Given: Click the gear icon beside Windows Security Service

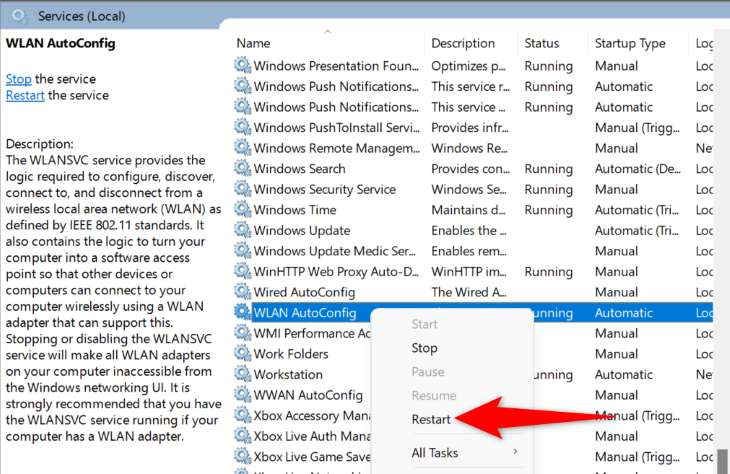Looking at the screenshot, I should pos(243,189).
